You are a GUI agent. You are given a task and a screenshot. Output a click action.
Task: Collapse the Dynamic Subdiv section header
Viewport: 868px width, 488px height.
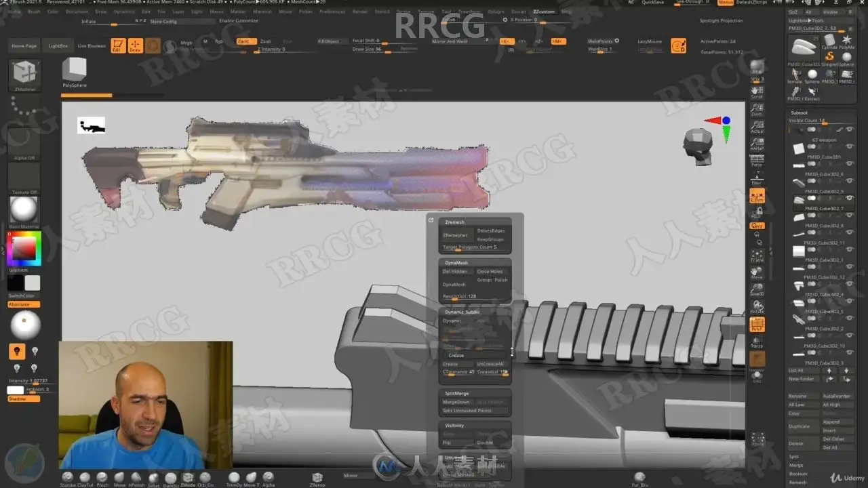pos(475,312)
